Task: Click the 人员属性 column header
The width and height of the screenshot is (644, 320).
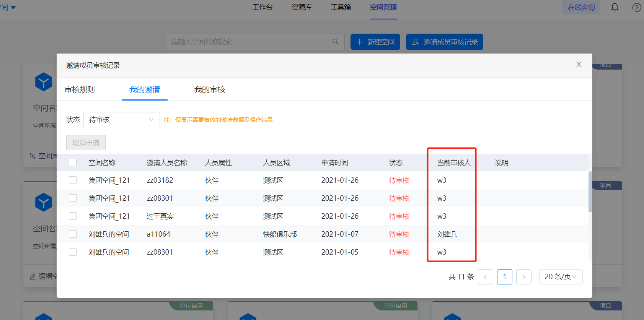Action: coord(218,163)
